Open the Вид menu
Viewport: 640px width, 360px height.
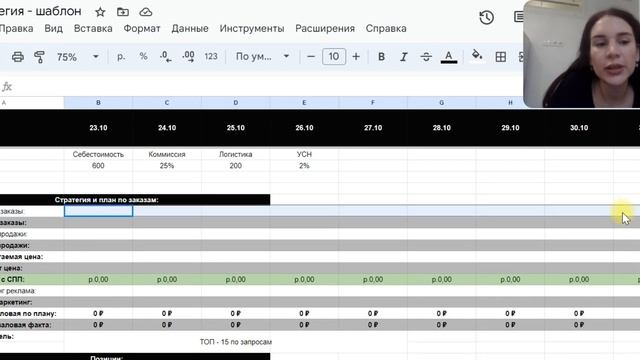[53, 29]
